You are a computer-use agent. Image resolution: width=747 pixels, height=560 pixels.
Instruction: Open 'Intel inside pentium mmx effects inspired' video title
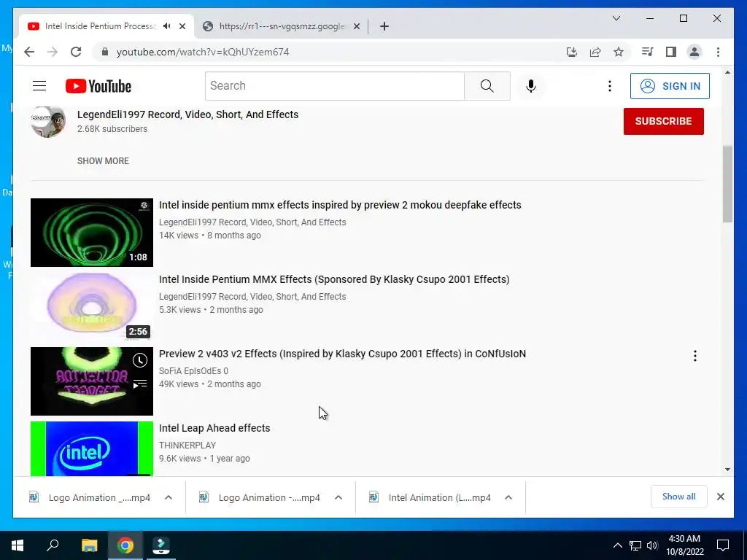pos(340,205)
